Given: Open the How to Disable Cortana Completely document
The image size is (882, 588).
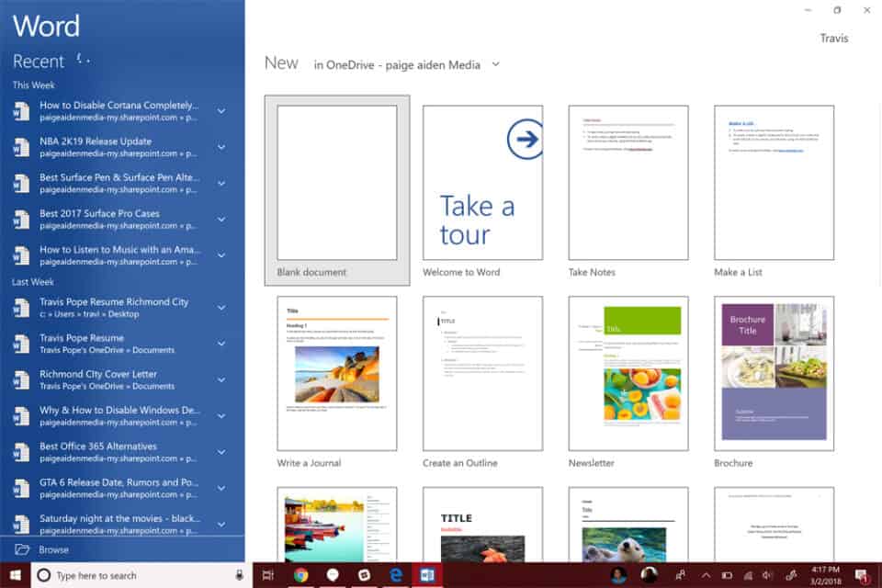Looking at the screenshot, I should tap(119, 111).
